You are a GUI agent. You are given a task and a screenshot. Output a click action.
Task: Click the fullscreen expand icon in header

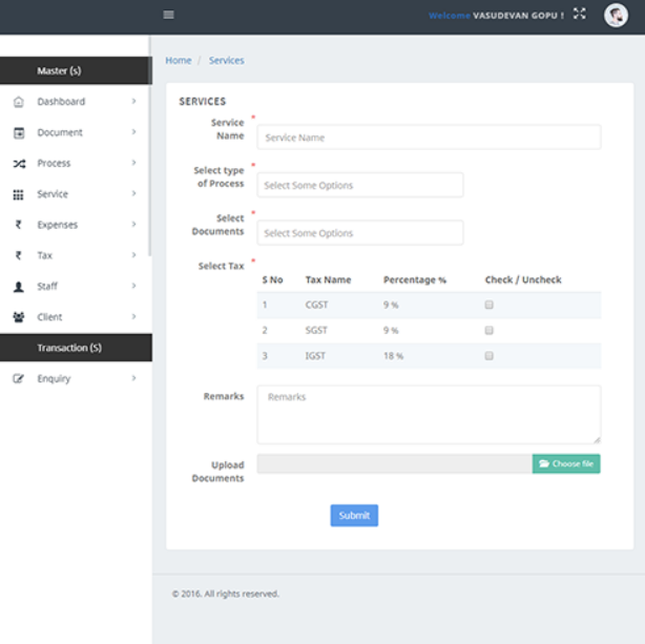point(579,14)
